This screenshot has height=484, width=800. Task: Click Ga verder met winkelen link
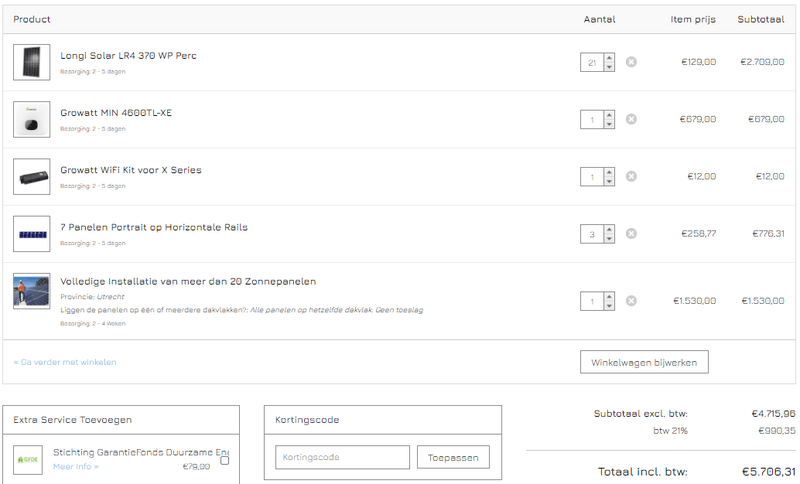click(x=65, y=362)
